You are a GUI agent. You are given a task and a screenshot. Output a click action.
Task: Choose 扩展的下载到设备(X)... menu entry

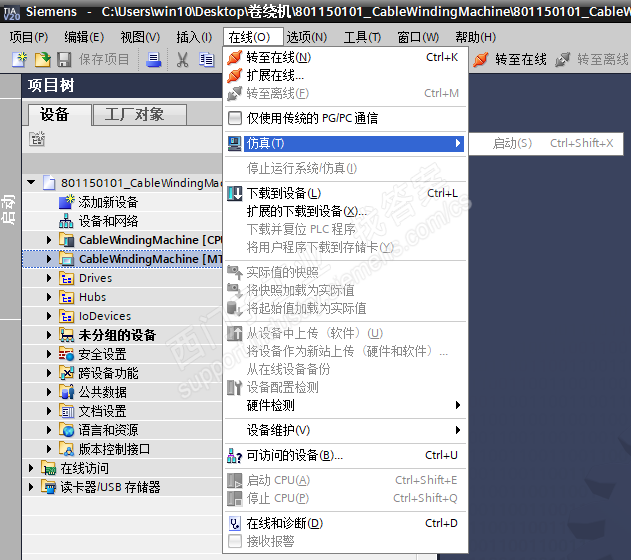(345, 211)
